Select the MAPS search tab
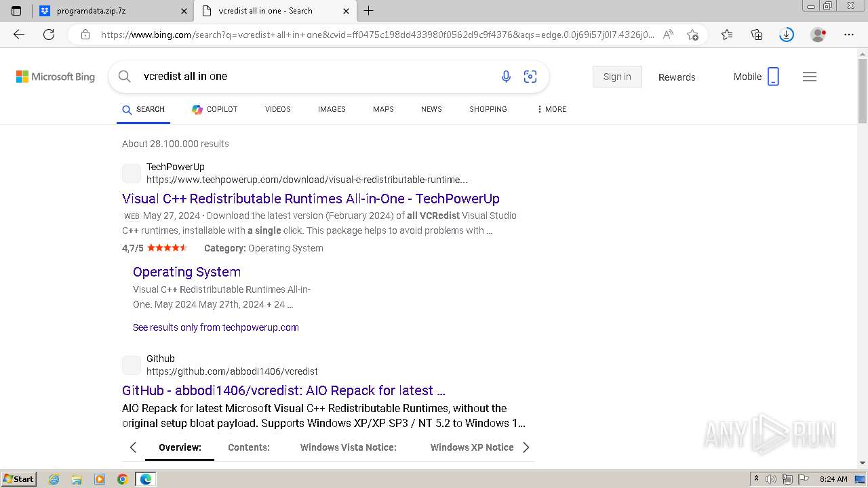The height and width of the screenshot is (488, 868). pyautogui.click(x=383, y=109)
